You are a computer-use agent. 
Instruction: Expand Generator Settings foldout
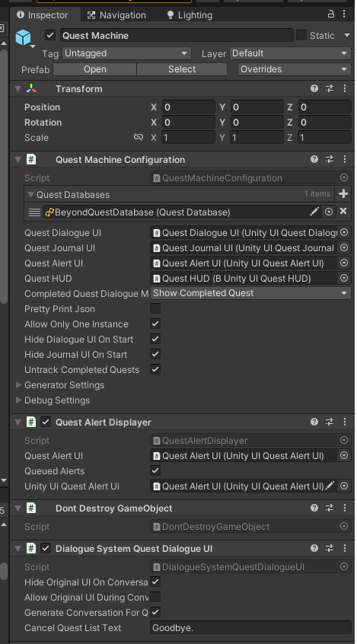click(x=18, y=385)
